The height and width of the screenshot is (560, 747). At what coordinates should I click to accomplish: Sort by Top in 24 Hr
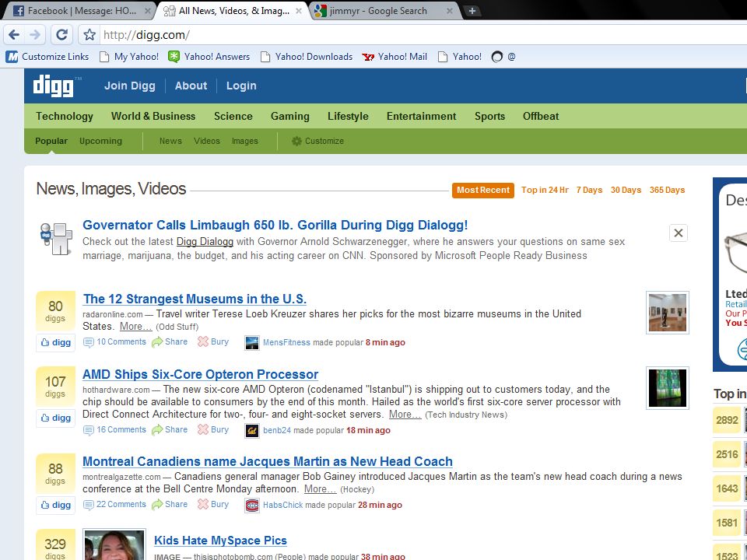coord(545,190)
